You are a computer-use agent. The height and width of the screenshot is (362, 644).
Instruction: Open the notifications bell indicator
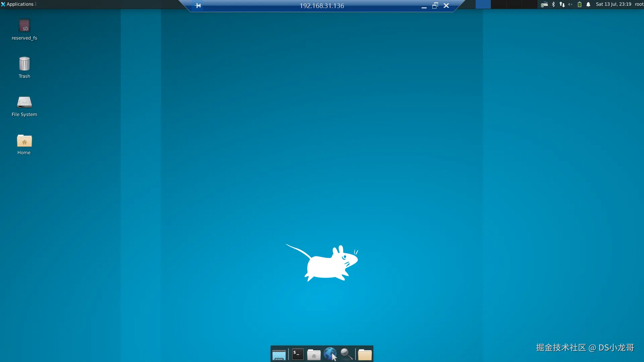pyautogui.click(x=588, y=4)
